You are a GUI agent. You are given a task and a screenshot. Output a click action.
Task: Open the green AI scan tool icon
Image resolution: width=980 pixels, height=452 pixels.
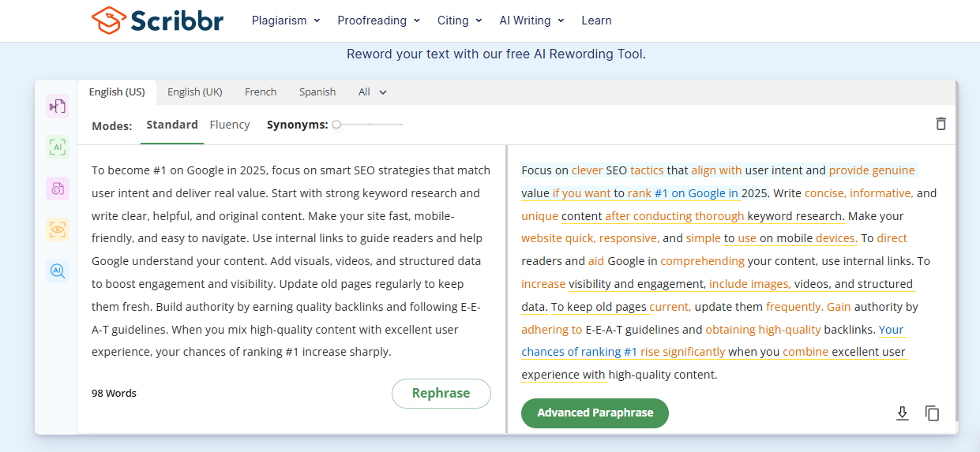[x=57, y=147]
